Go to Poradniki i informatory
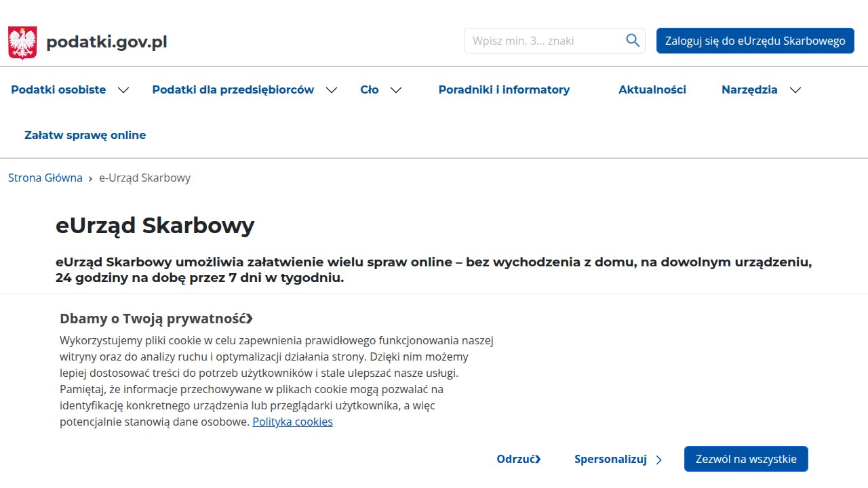Viewport: 868px width, 488px height. tap(504, 89)
